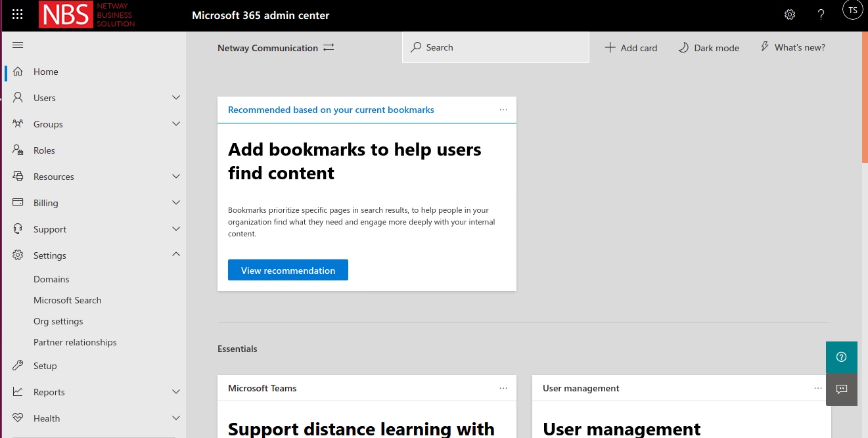The height and width of the screenshot is (438, 868).
Task: Open Org settings in navigation
Action: tap(58, 321)
